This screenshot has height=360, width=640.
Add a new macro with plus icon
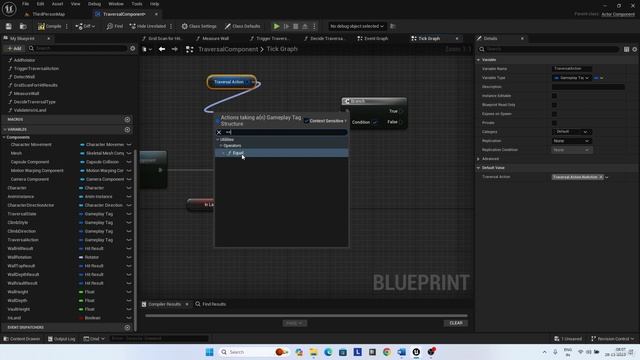coord(127,119)
